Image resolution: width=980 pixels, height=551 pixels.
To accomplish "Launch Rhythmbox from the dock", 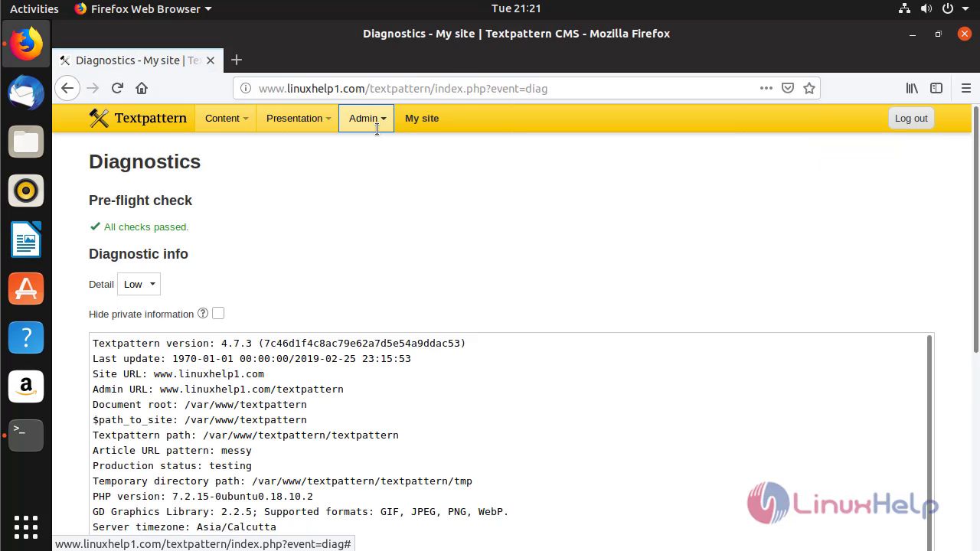I will [x=26, y=191].
